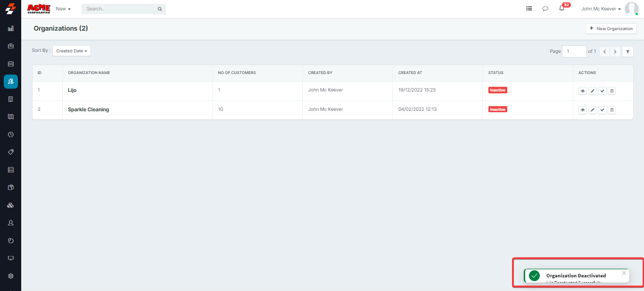
Task: Select the highlighted customers icon in sidebar
Action: click(11, 82)
